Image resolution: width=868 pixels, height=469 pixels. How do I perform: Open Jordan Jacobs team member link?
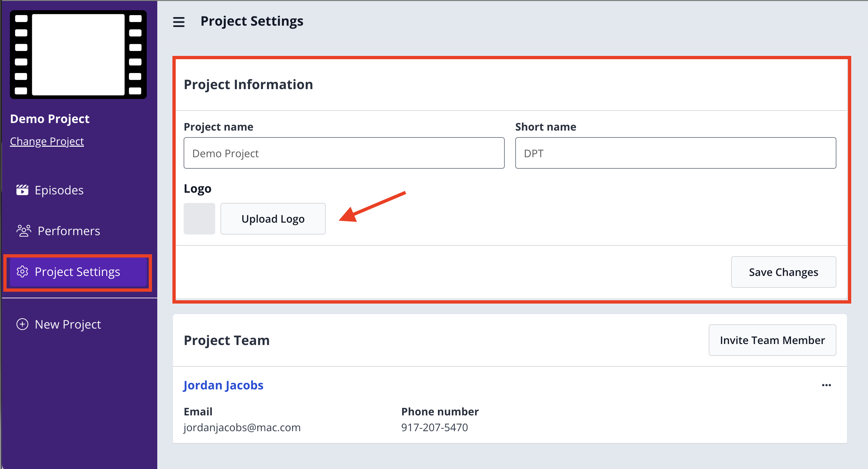[223, 385]
